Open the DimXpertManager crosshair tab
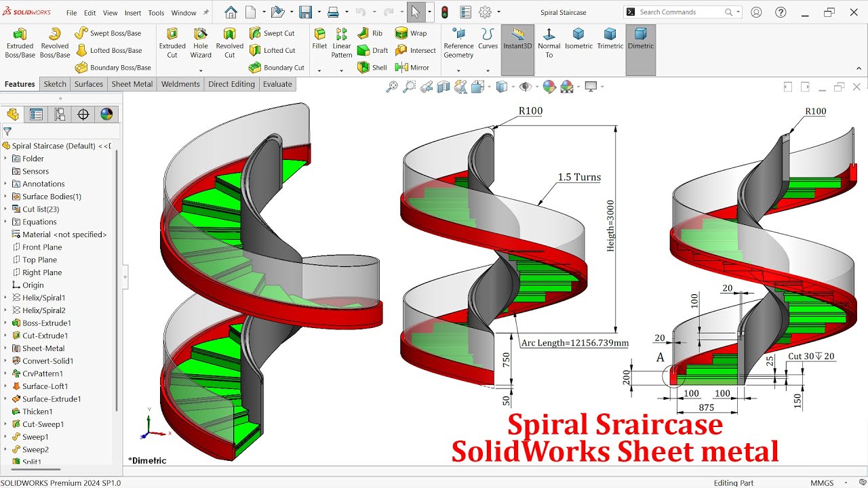Screen dimensions: 868x488 pyautogui.click(x=83, y=115)
